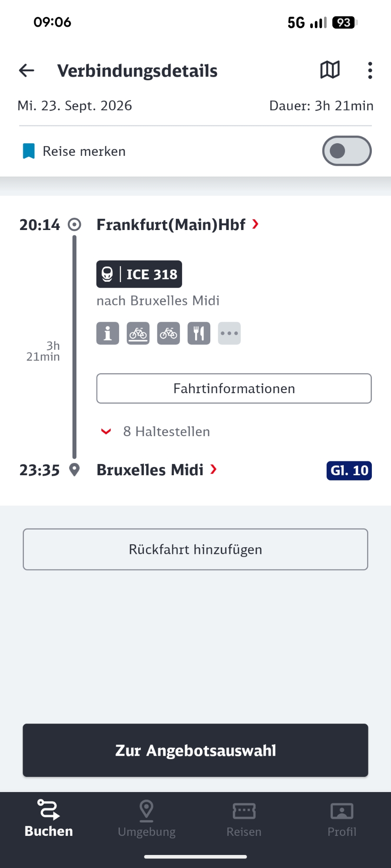Open the three-dot overflow menu
Image resolution: width=391 pixels, height=868 pixels.
[370, 70]
